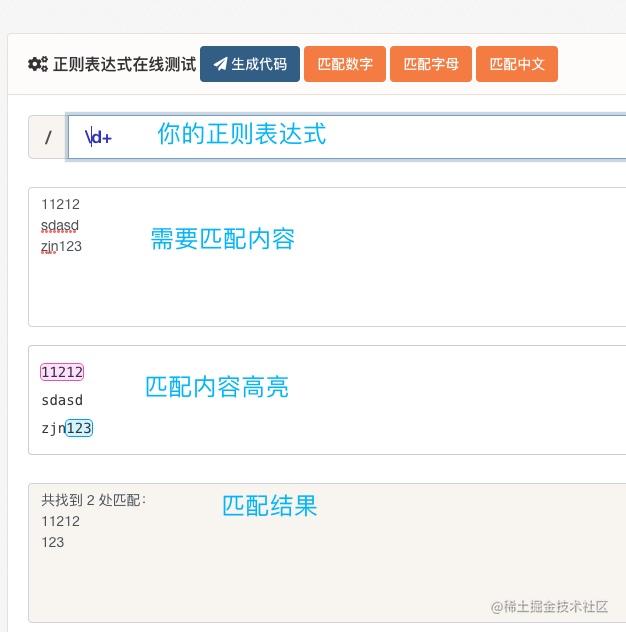Click the slash prefix before regex field
This screenshot has height=632, width=626.
48,137
